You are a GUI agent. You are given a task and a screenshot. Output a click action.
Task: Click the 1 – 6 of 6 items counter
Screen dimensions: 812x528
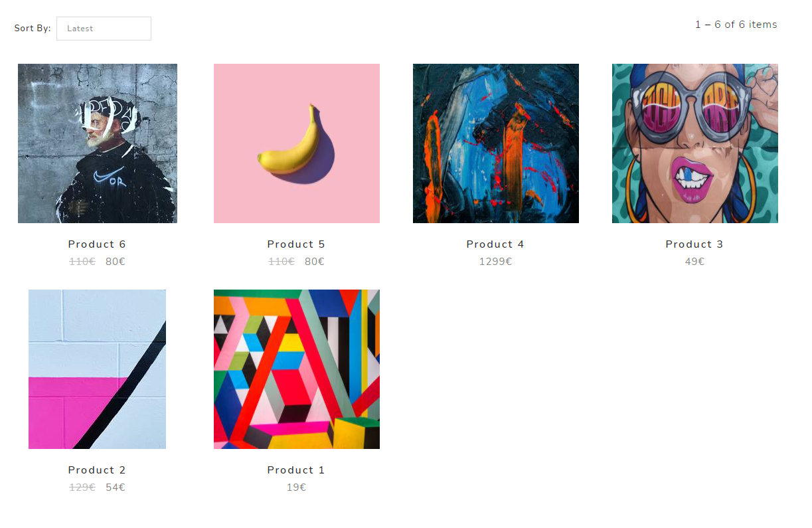[x=736, y=25]
